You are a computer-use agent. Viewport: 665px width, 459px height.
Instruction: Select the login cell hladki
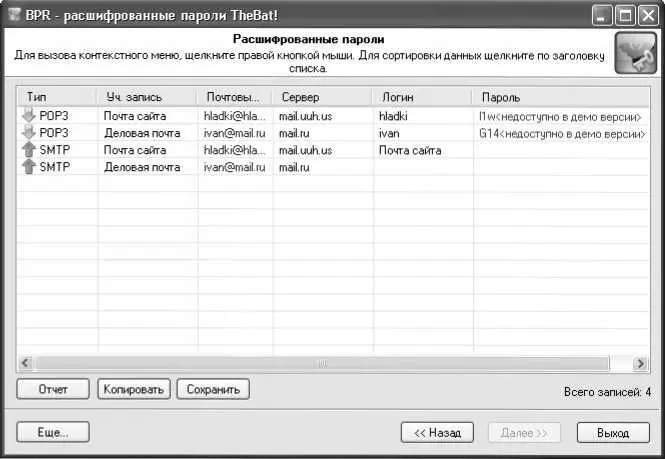393,116
